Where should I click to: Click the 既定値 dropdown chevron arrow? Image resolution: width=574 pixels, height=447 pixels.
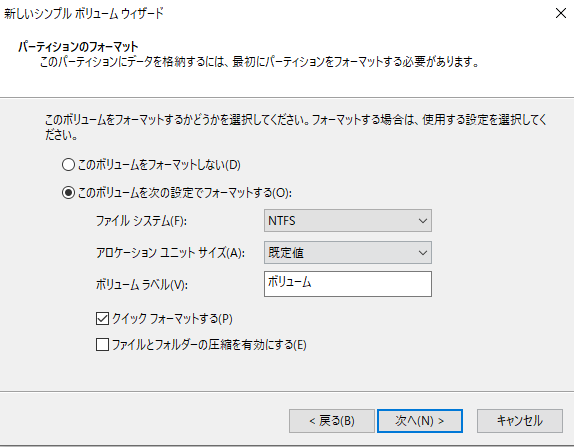(423, 253)
